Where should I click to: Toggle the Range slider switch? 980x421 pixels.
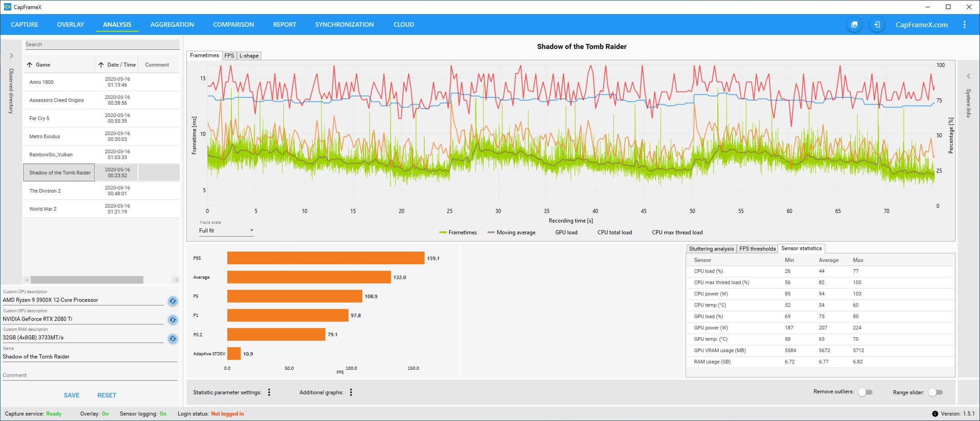pos(935,392)
